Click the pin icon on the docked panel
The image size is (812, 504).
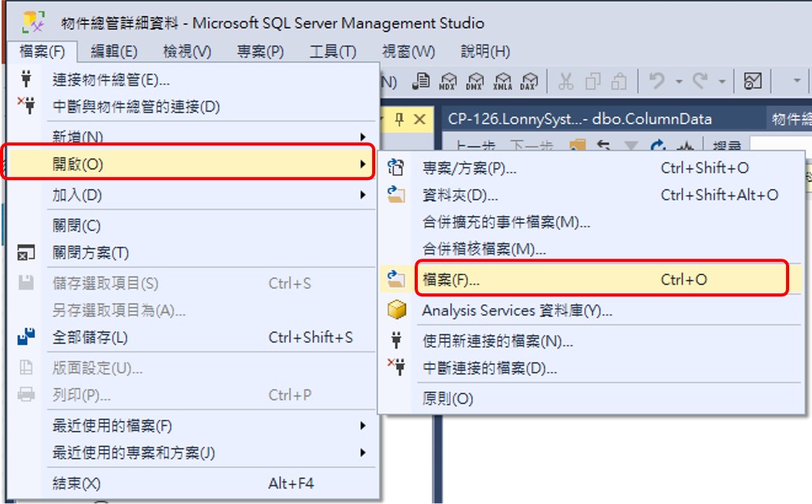(x=399, y=120)
